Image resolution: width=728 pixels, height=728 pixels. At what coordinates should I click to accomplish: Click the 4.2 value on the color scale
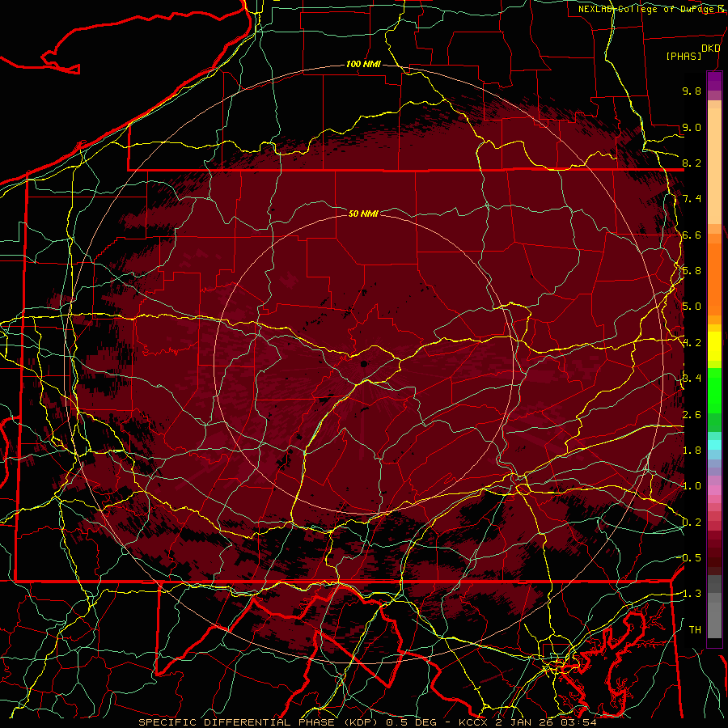[692, 343]
